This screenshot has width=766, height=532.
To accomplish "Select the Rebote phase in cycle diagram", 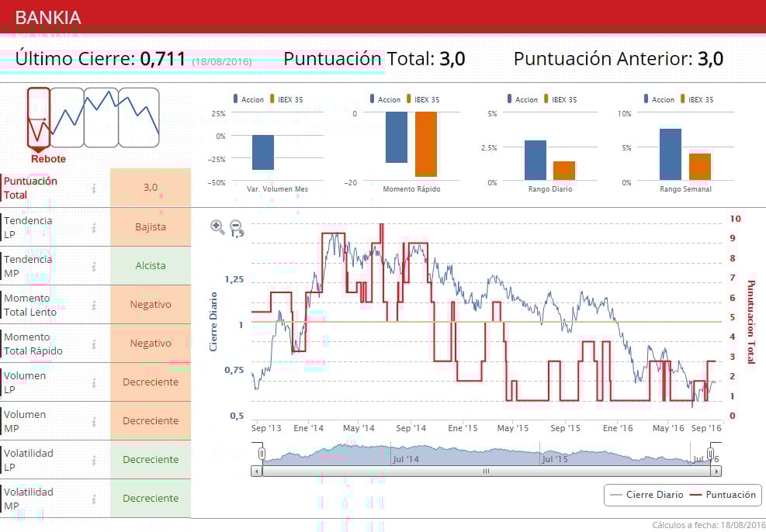I will pos(39,118).
